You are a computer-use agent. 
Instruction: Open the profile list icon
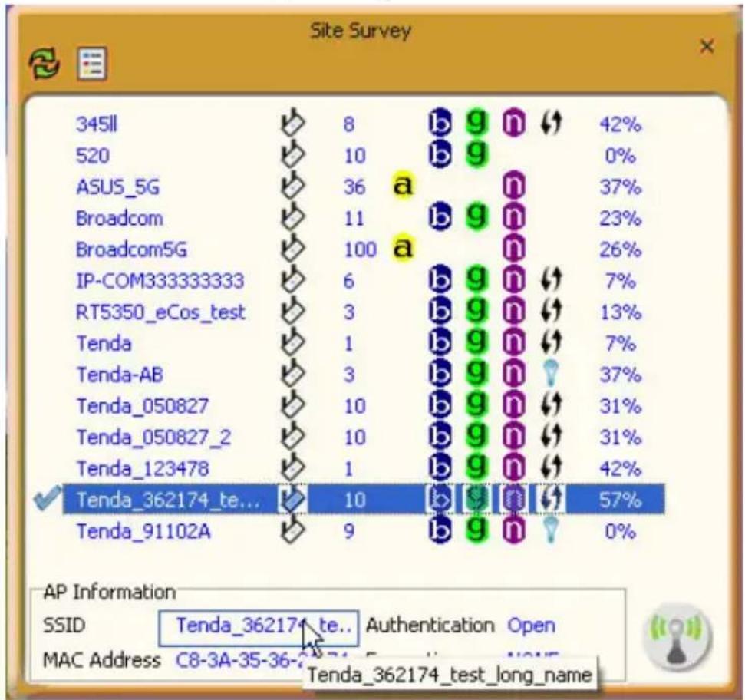(x=92, y=63)
